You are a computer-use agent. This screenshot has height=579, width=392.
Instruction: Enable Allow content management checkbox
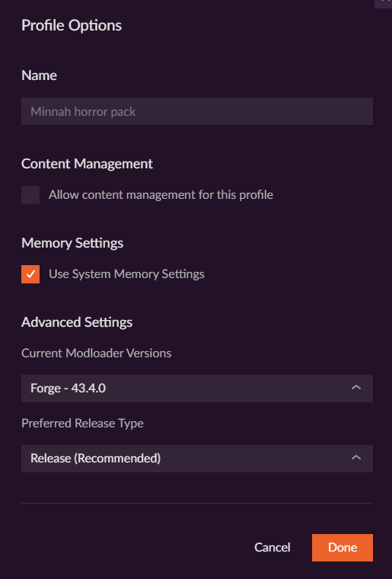click(x=30, y=195)
